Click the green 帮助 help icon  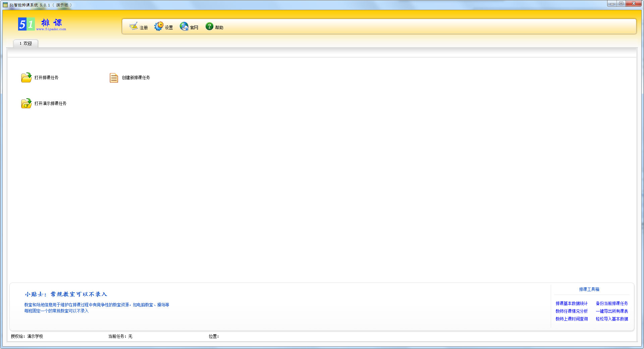(x=209, y=26)
